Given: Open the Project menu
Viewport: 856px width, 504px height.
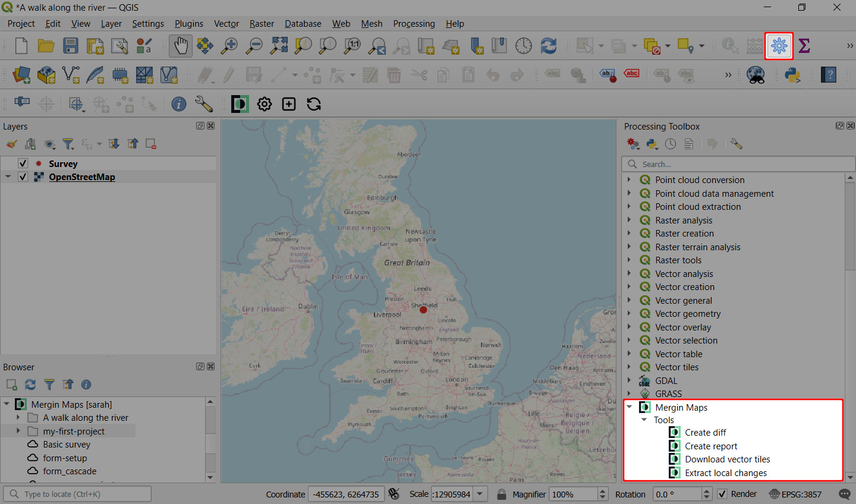Looking at the screenshot, I should 21,24.
